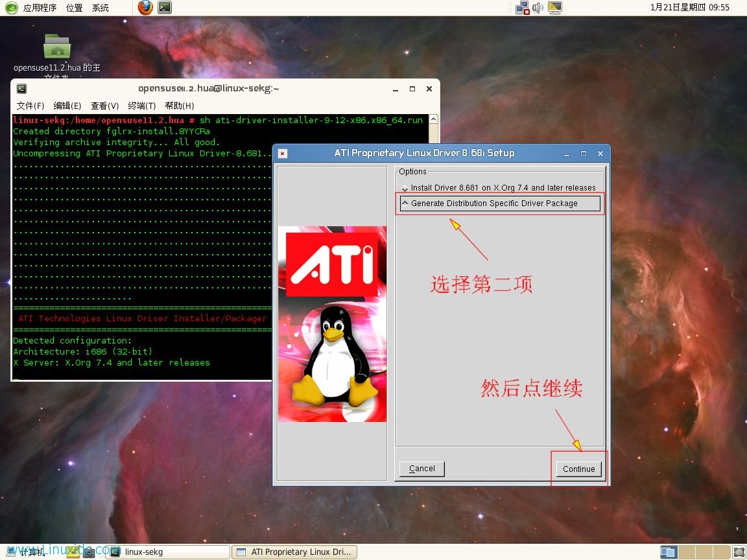Open the 系统 system menu

(100, 8)
